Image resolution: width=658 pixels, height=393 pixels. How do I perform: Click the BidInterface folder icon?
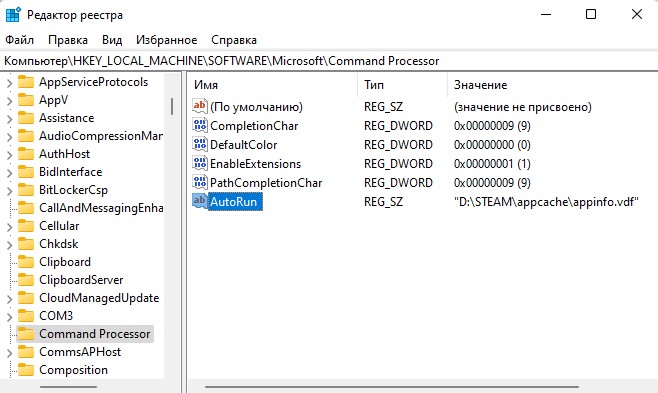(x=26, y=172)
